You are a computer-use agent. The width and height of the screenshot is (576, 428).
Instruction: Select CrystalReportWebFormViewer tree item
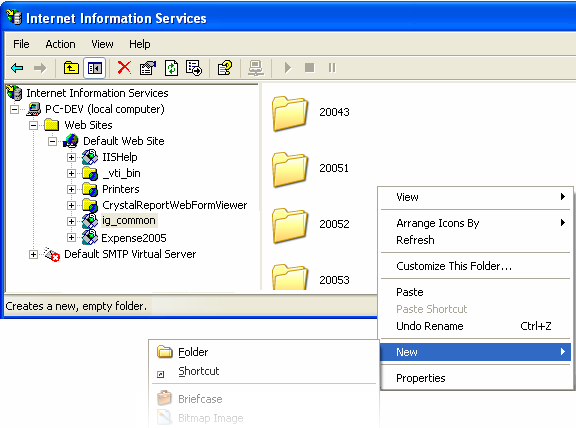(174, 205)
